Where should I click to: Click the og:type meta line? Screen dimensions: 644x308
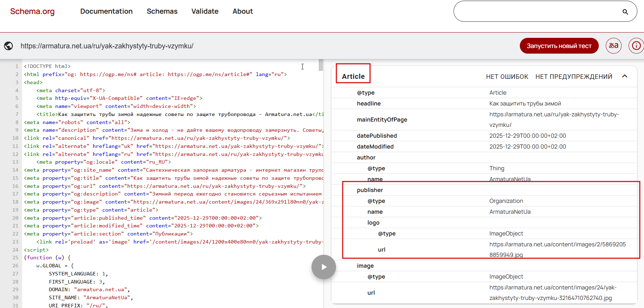pyautogui.click(x=91, y=210)
